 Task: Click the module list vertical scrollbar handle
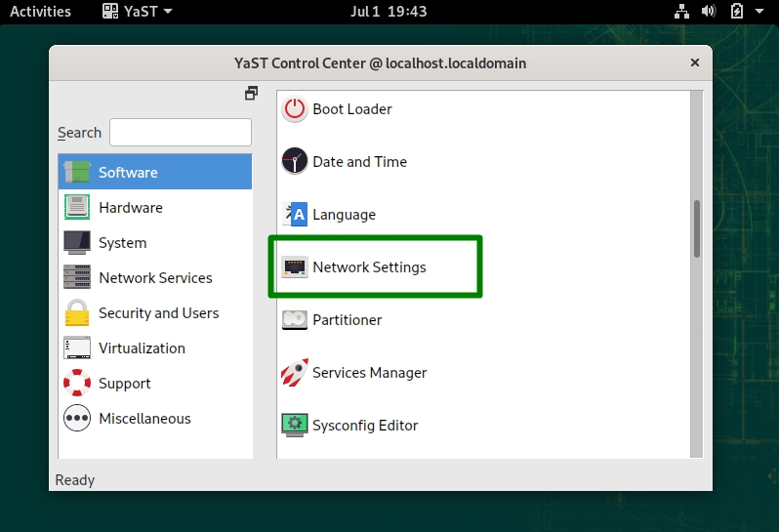tap(697, 229)
